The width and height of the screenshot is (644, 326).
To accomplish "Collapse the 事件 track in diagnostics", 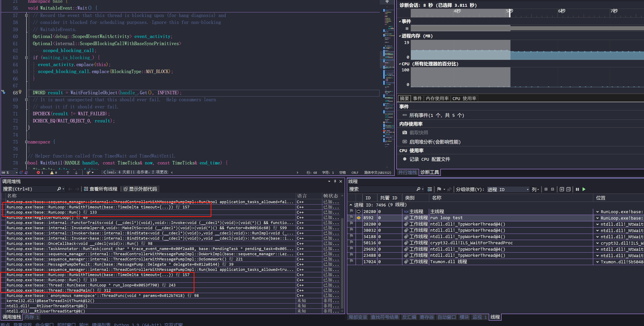I will [x=400, y=21].
